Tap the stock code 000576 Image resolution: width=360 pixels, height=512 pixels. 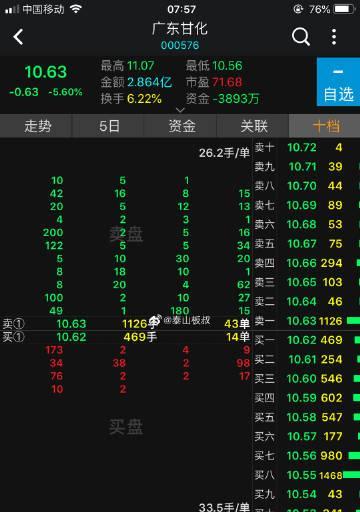coord(180,45)
